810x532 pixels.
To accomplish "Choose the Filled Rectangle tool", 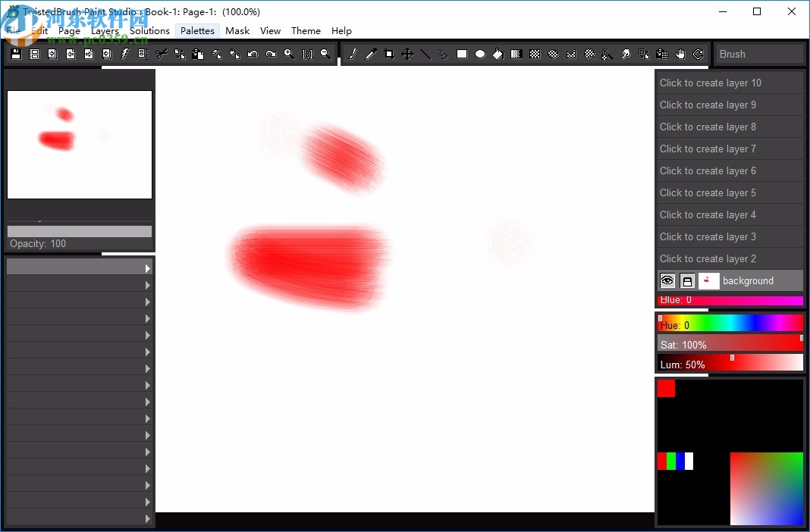I will [x=461, y=54].
